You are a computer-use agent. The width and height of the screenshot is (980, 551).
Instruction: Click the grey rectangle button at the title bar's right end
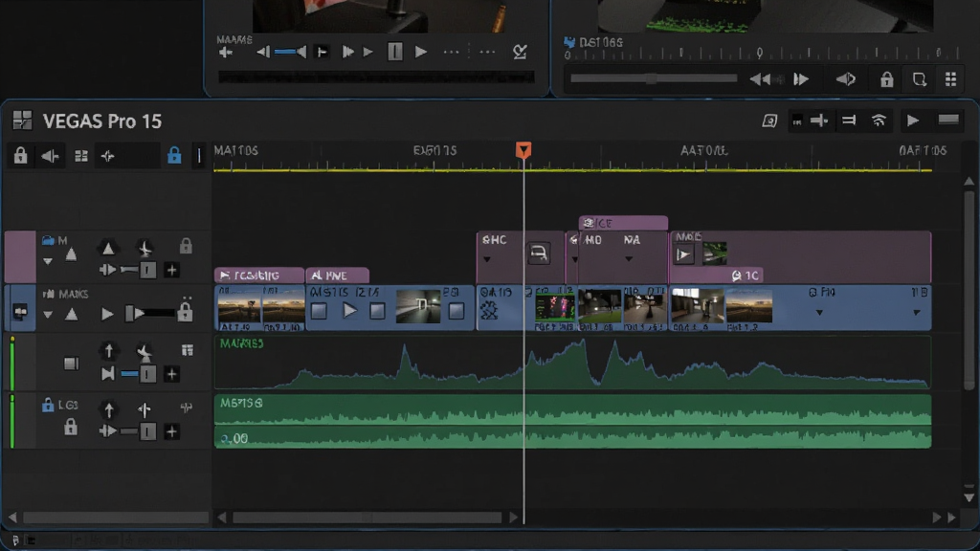[x=948, y=120]
